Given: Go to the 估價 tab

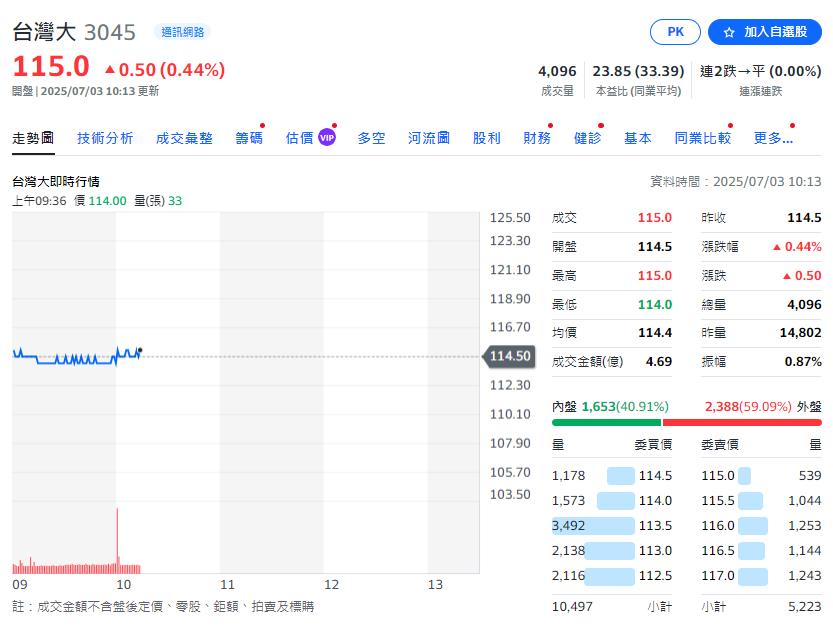Looking at the screenshot, I should tap(300, 138).
